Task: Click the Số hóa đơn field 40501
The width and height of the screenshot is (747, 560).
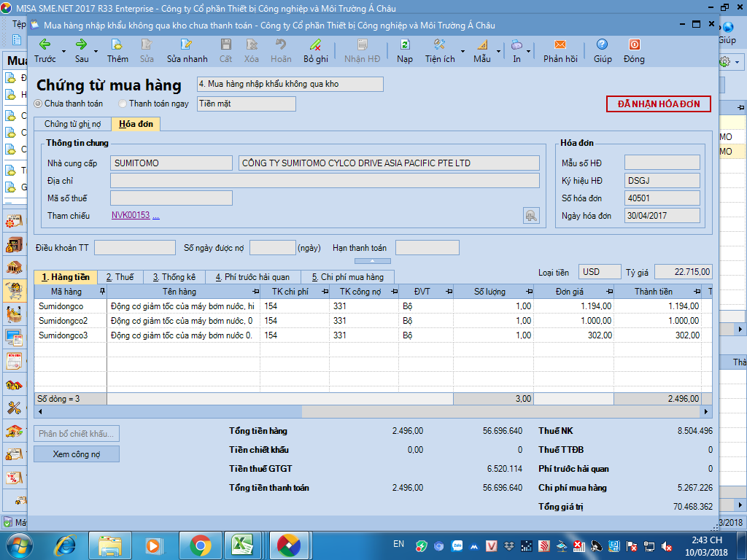Action: [x=662, y=198]
